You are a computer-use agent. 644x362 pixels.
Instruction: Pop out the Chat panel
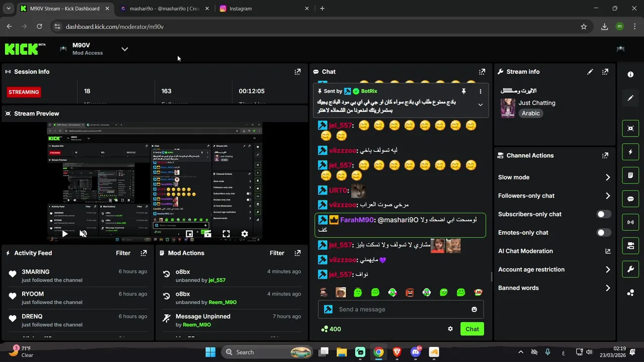pos(482,72)
